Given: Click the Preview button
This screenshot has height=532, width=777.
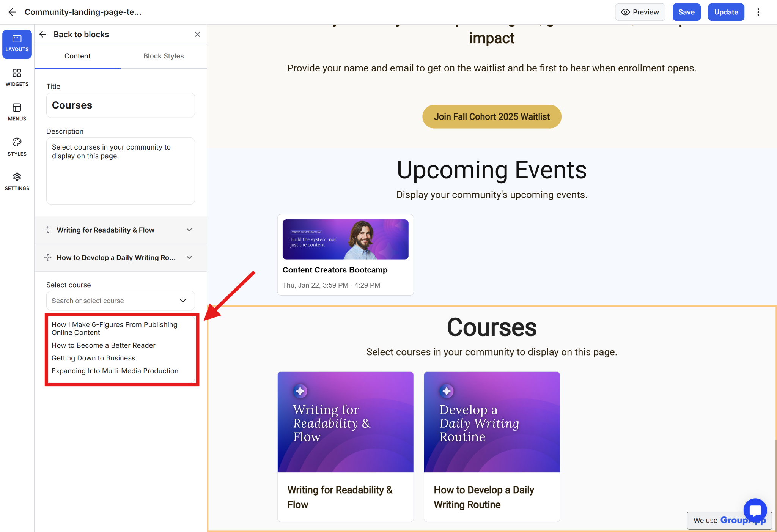Looking at the screenshot, I should [640, 12].
